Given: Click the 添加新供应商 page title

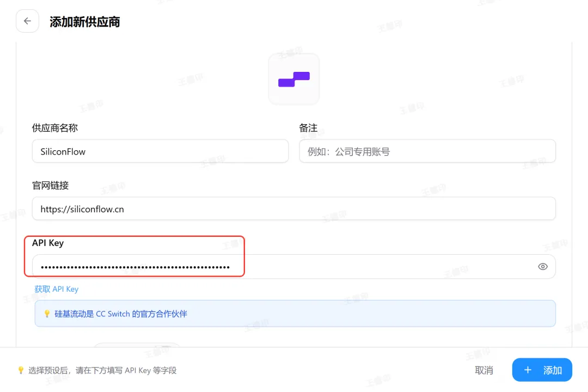Looking at the screenshot, I should pos(85,22).
